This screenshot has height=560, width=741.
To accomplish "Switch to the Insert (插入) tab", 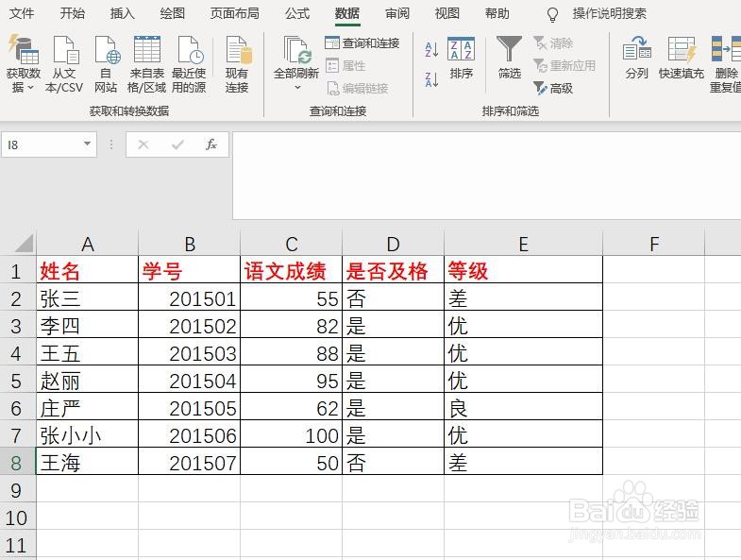I will point(123,13).
